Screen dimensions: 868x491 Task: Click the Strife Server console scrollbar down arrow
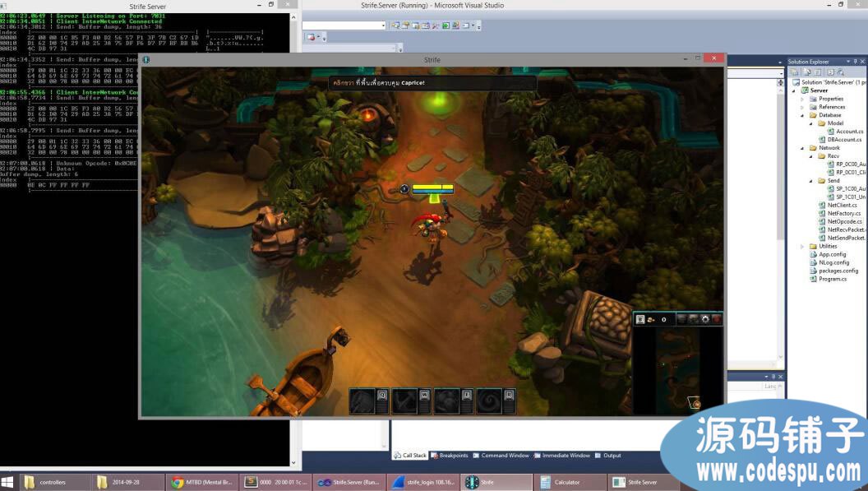click(x=293, y=463)
